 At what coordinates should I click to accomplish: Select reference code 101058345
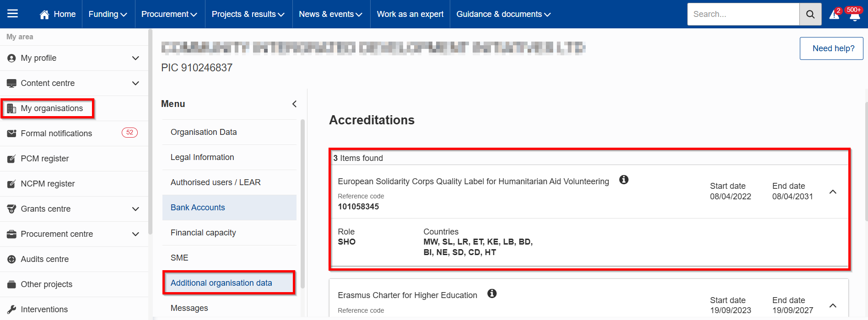click(358, 207)
